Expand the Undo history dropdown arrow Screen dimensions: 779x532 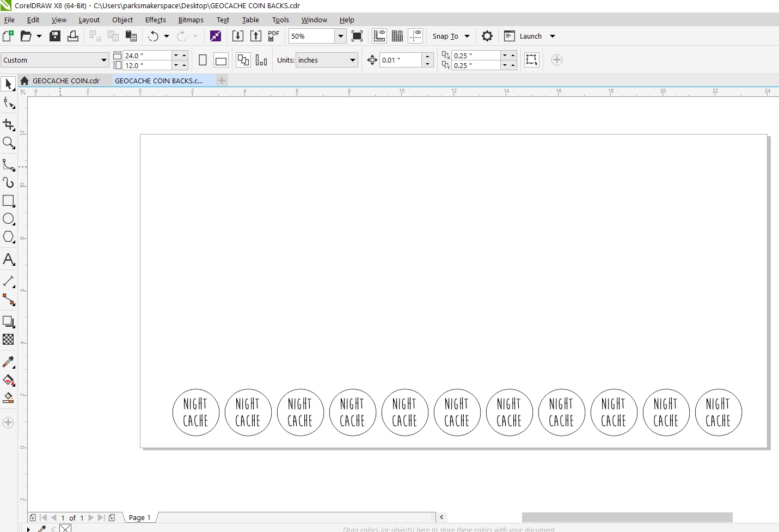pos(167,36)
